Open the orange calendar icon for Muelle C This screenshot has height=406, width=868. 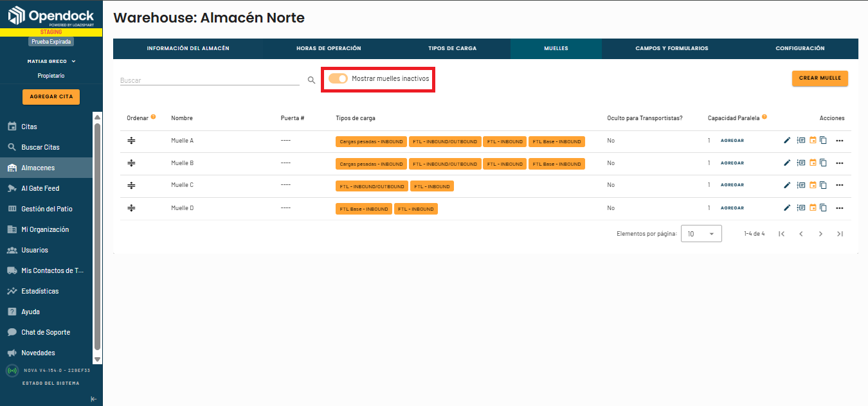(x=813, y=185)
